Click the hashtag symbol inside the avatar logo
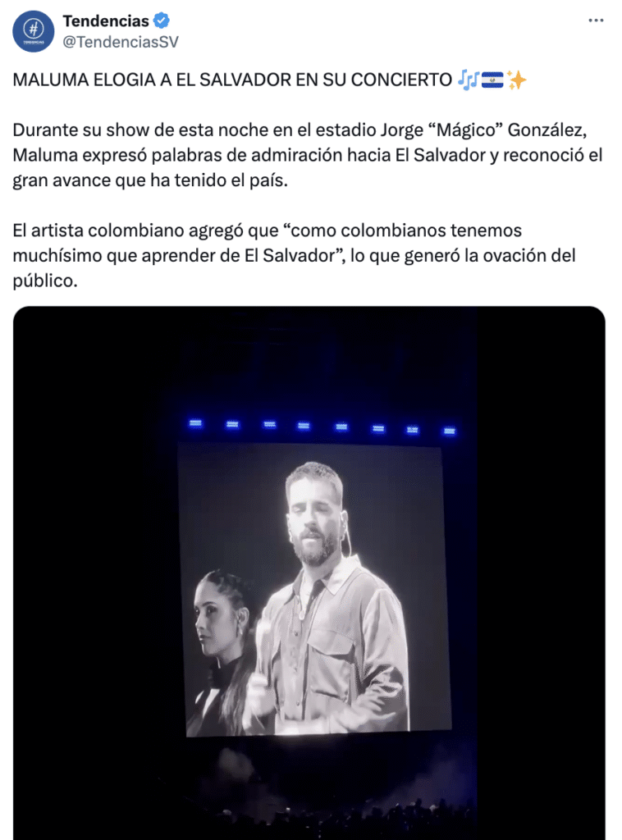The height and width of the screenshot is (840, 622). click(x=33, y=27)
